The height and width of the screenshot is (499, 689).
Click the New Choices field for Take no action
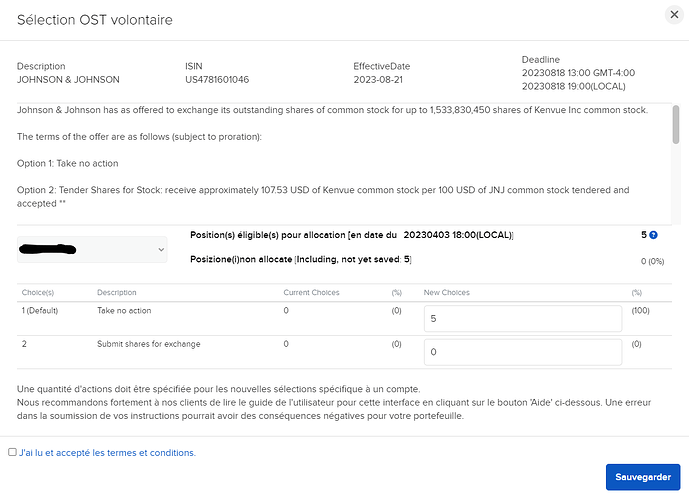[x=522, y=318]
